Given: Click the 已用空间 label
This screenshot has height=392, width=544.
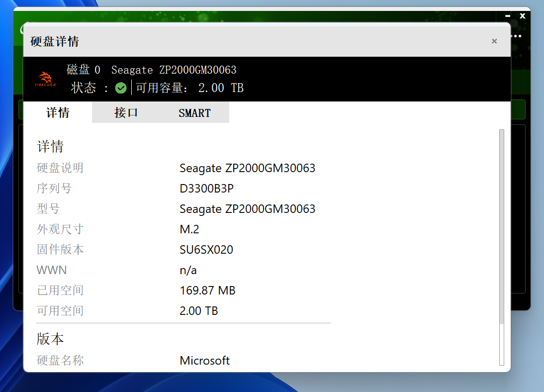Looking at the screenshot, I should click(60, 290).
